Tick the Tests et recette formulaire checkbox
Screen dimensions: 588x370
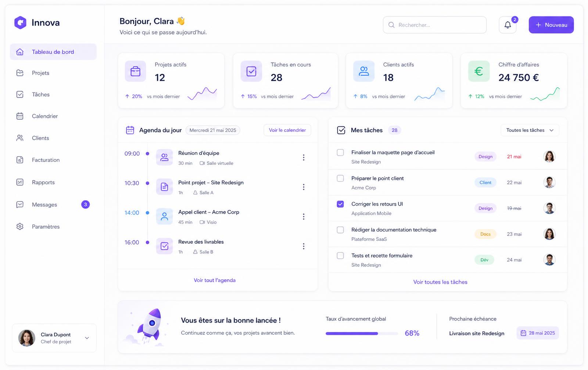click(340, 255)
